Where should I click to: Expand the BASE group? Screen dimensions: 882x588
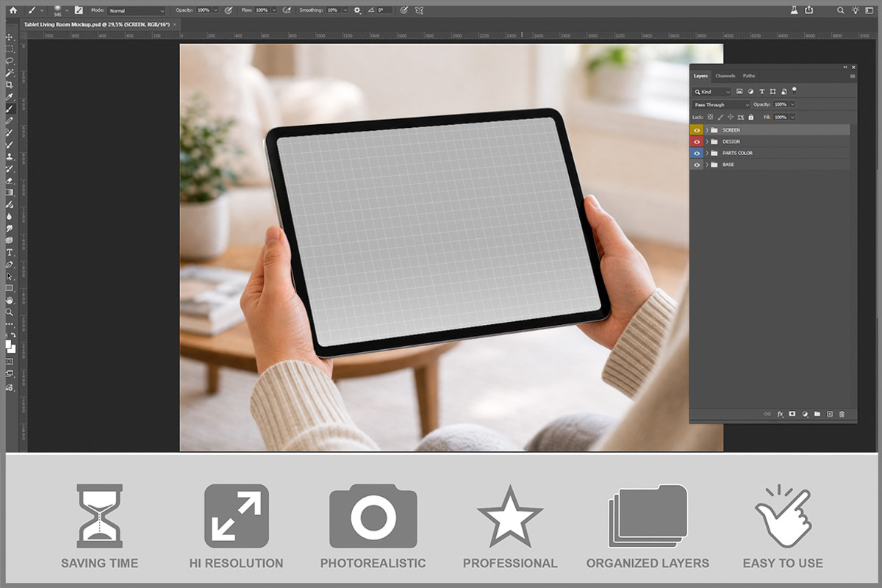tap(707, 165)
